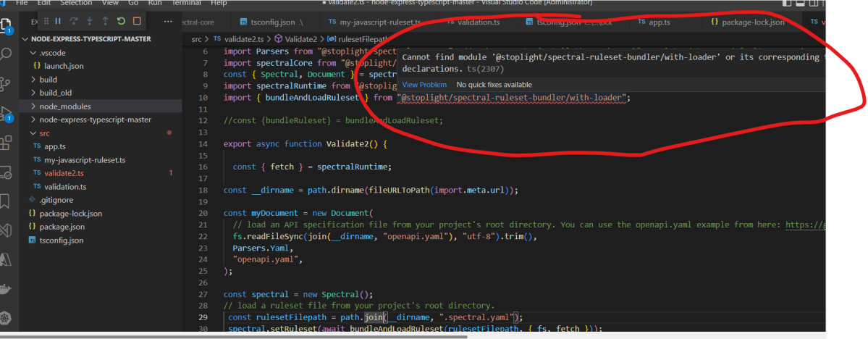Open the Run menu
This screenshot has height=339, width=868.
[x=155, y=3]
